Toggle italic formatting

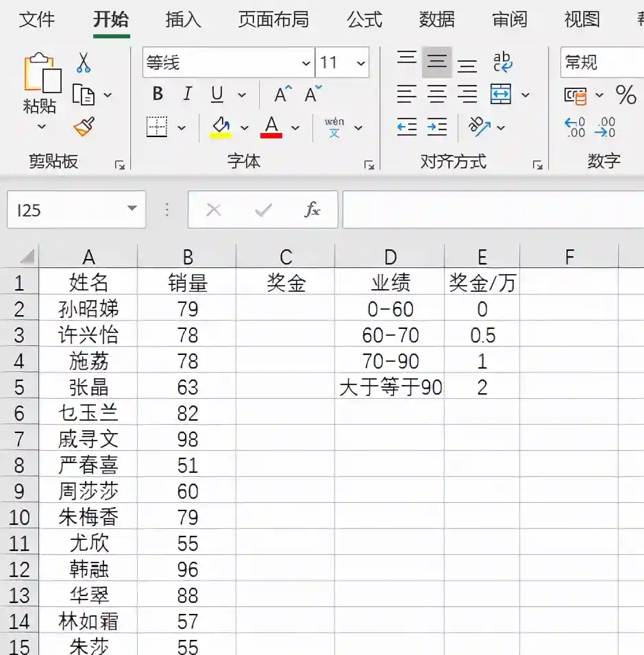point(186,95)
